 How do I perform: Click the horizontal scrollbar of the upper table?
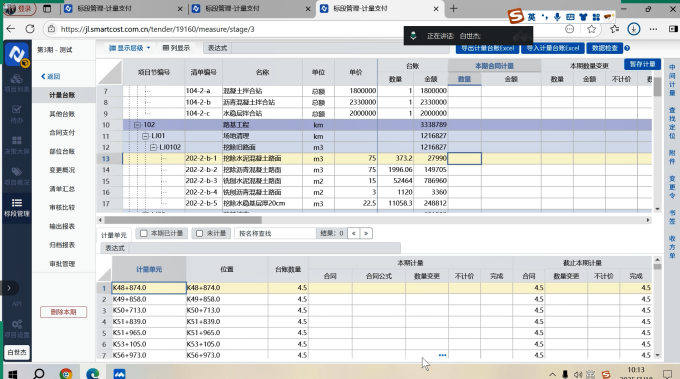pos(182,220)
